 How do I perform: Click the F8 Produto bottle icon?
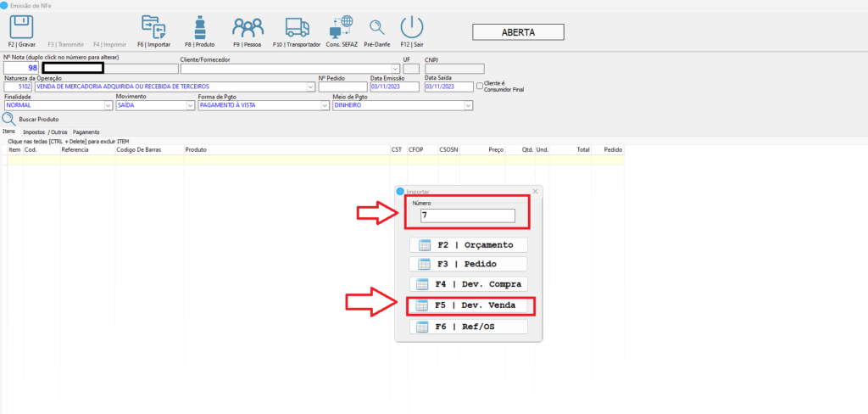tap(200, 26)
